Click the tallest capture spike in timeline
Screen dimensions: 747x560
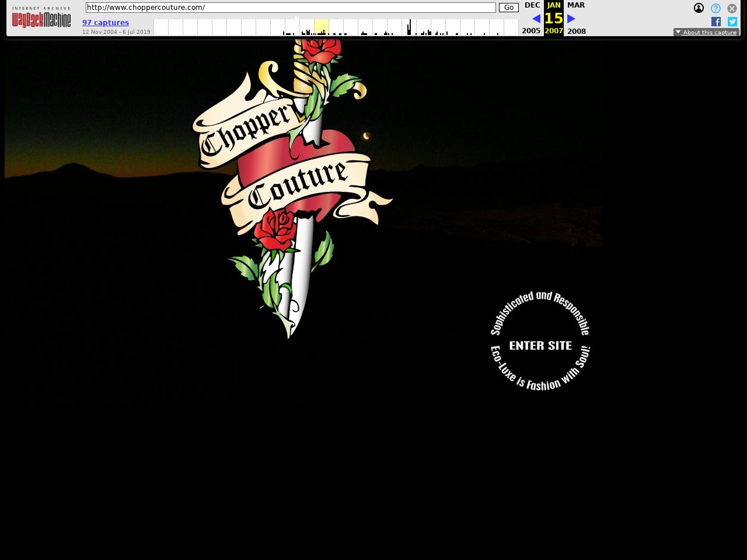click(410, 27)
